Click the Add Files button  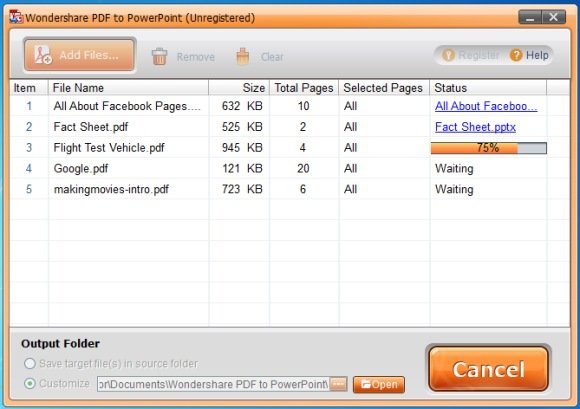pos(79,55)
